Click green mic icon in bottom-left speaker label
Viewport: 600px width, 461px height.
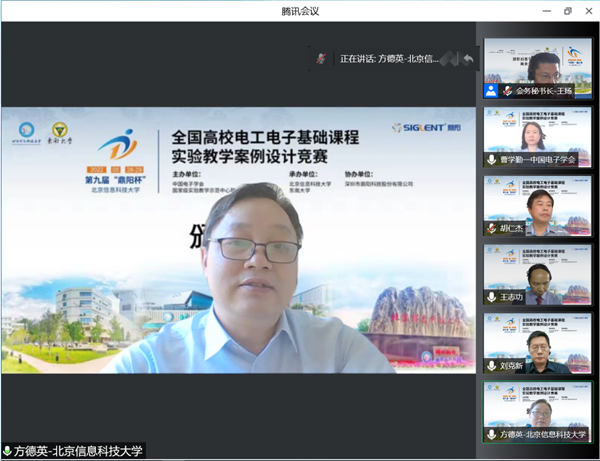tap(8, 451)
